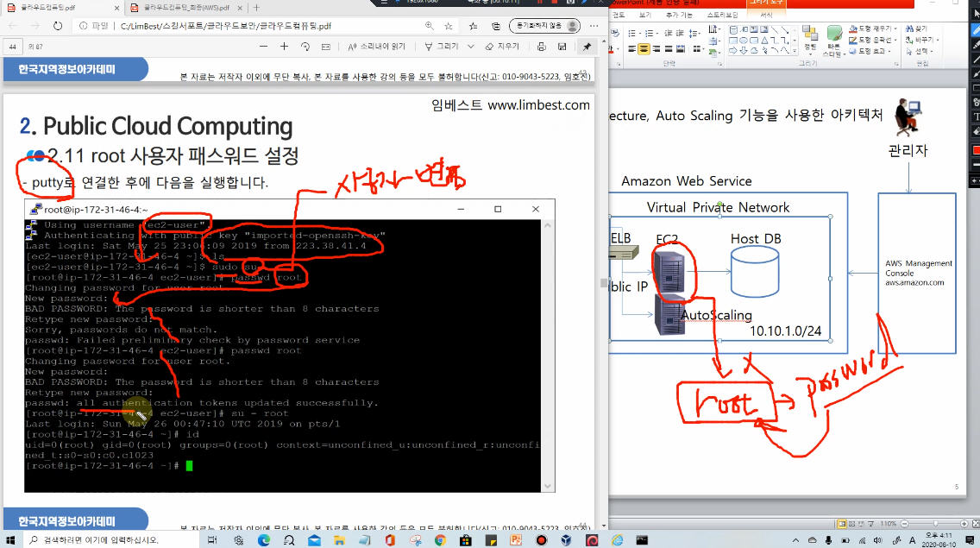Open the 도형 효과 shape effects dropdown
The height and width of the screenshot is (548, 980).
870,51
